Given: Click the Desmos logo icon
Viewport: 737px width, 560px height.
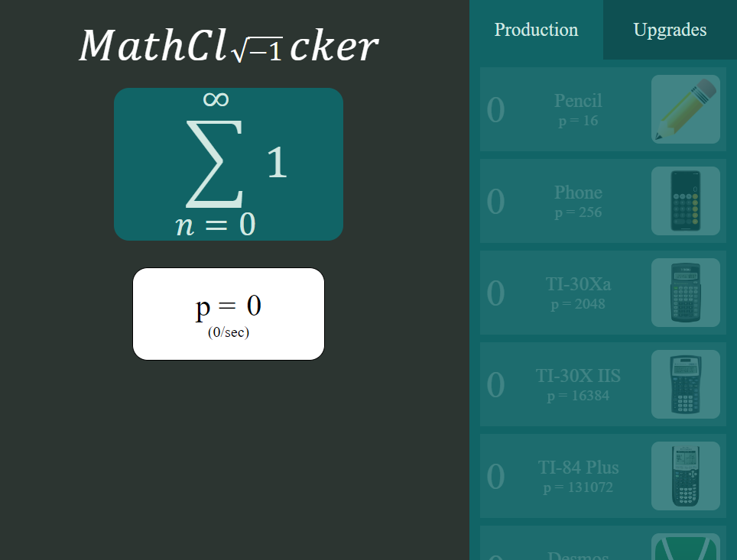Looking at the screenshot, I should click(685, 546).
